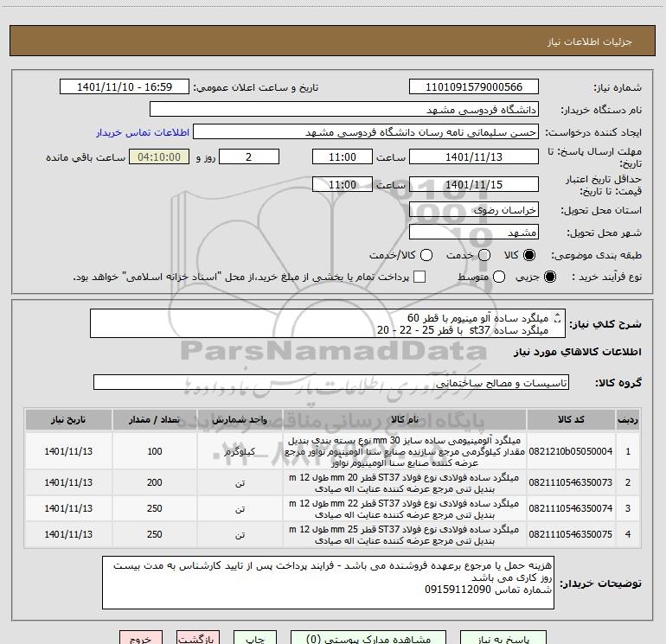The width and height of the screenshot is (666, 644).
Task: Click the announcement date 1401/11/10 - 16:59 field
Action: 125,86
